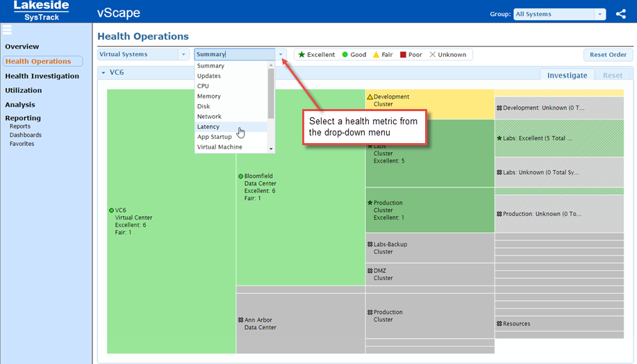The width and height of the screenshot is (637, 364).
Task: Click the Bloomfield Data Center status icon
Action: coord(240,176)
